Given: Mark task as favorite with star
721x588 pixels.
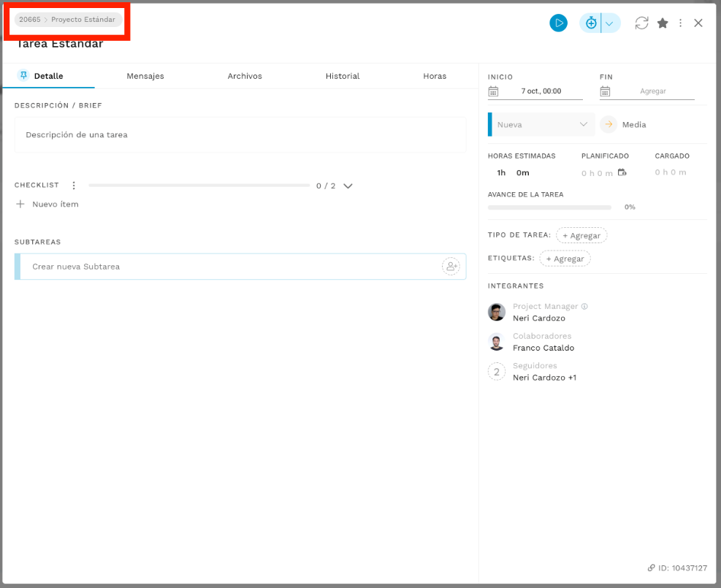Looking at the screenshot, I should (663, 23).
